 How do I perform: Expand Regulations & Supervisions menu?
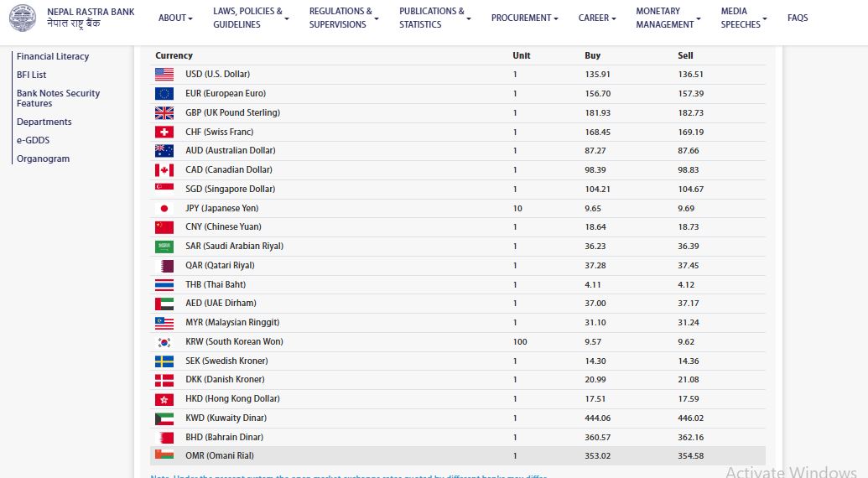pos(344,18)
